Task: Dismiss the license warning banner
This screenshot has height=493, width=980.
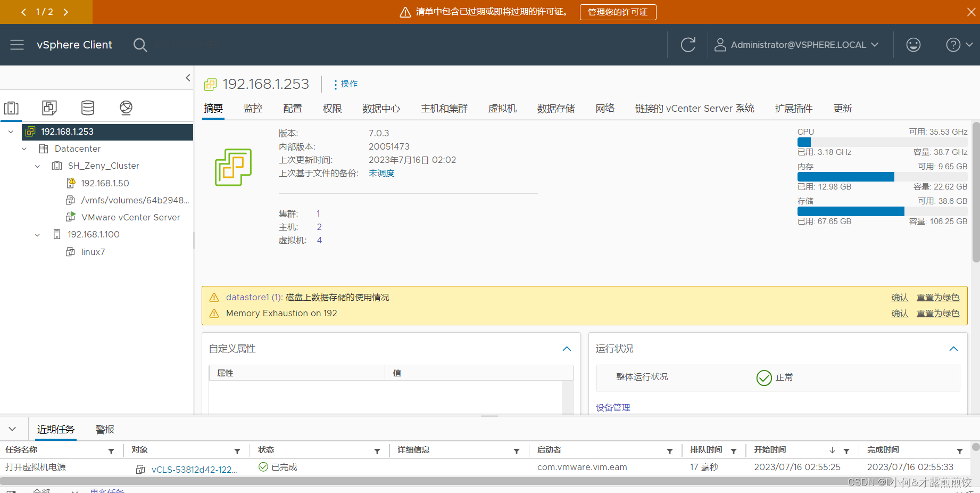Action: (x=971, y=12)
